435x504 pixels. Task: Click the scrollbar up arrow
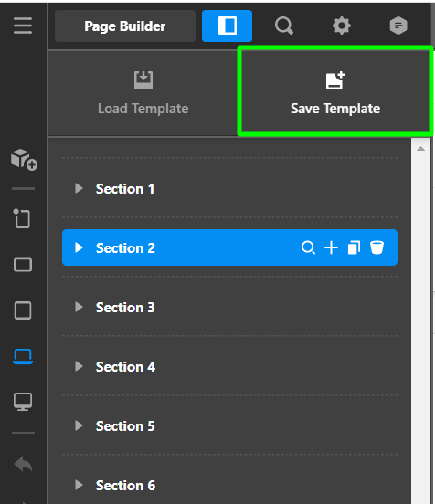click(420, 149)
